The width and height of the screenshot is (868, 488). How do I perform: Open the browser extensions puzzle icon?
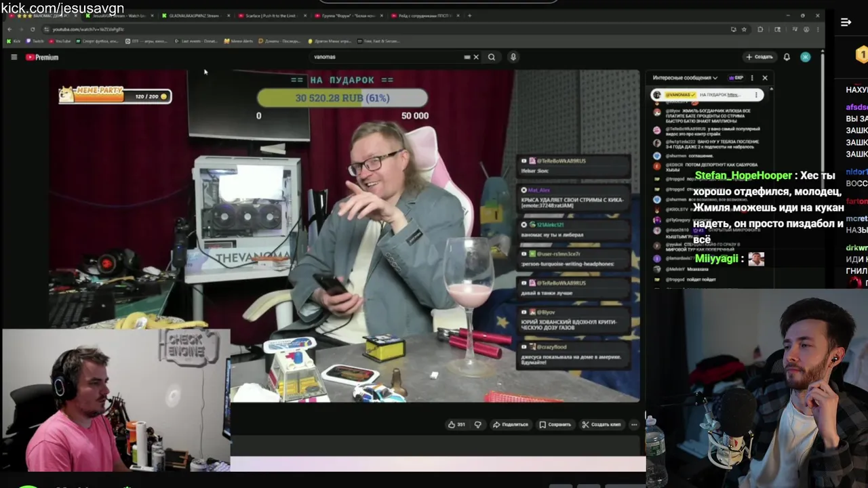click(760, 29)
